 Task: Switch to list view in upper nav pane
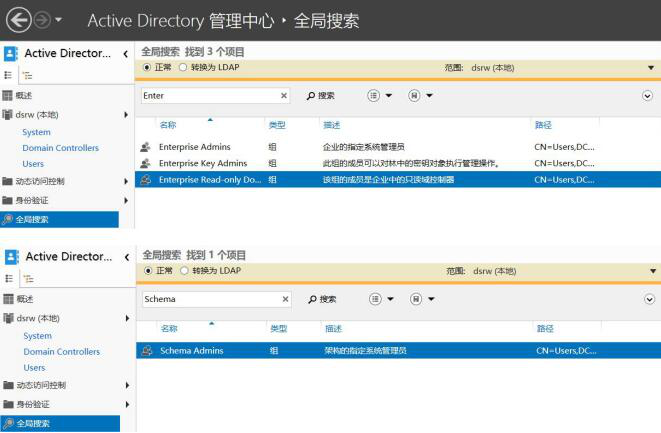(x=8, y=75)
